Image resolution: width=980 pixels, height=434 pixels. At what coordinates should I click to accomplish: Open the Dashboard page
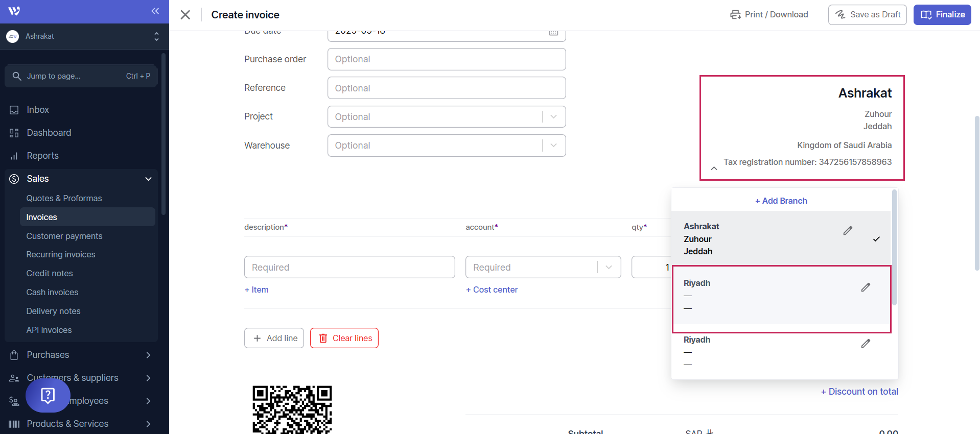click(49, 133)
